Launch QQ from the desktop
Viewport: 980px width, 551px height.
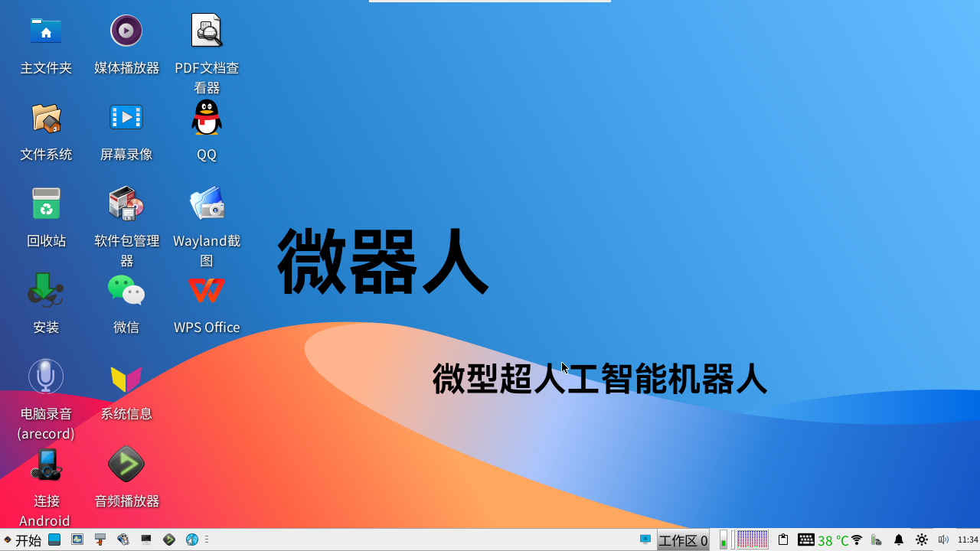[207, 119]
